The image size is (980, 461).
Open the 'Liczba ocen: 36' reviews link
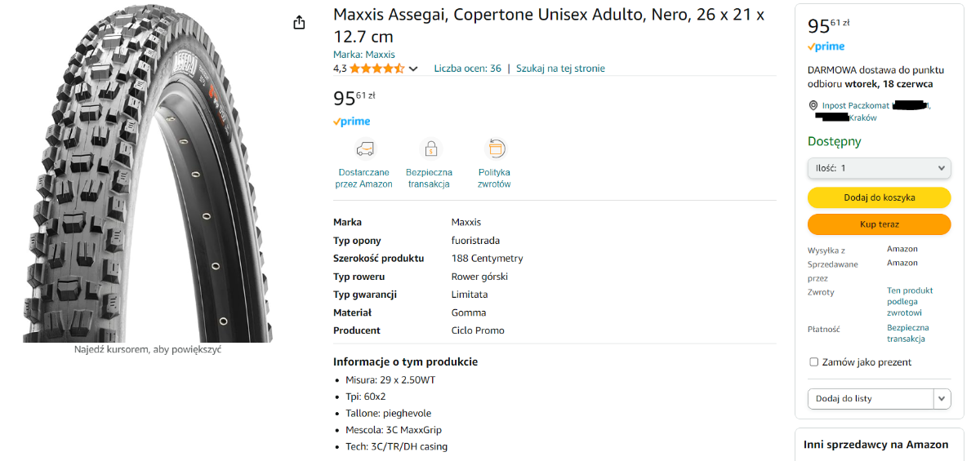pyautogui.click(x=467, y=69)
